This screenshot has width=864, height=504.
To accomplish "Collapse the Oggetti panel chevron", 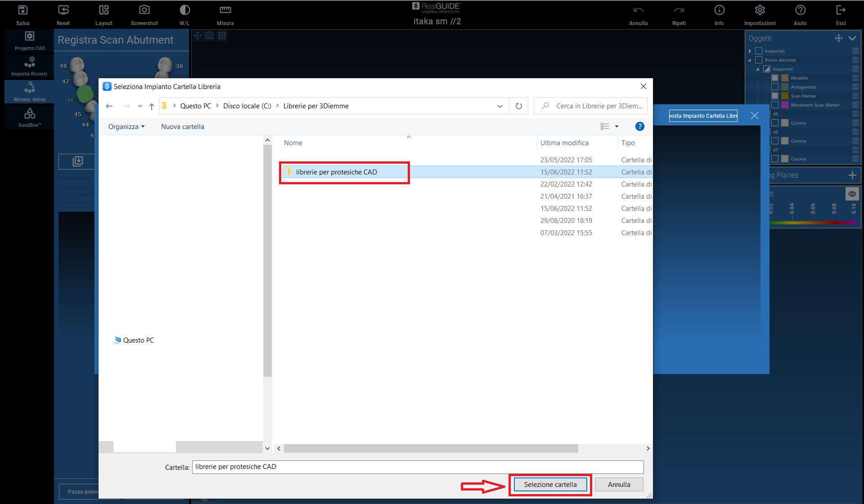I will [852, 39].
